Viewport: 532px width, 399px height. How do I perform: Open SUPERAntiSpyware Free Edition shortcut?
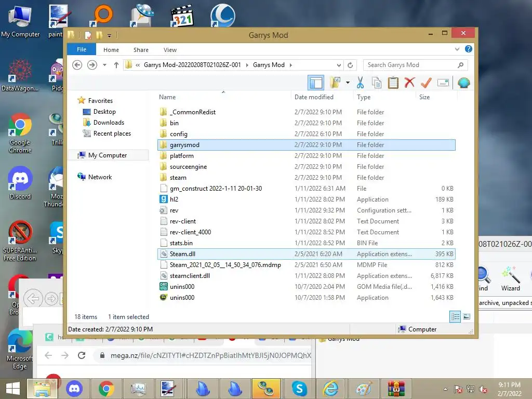pyautogui.click(x=20, y=241)
